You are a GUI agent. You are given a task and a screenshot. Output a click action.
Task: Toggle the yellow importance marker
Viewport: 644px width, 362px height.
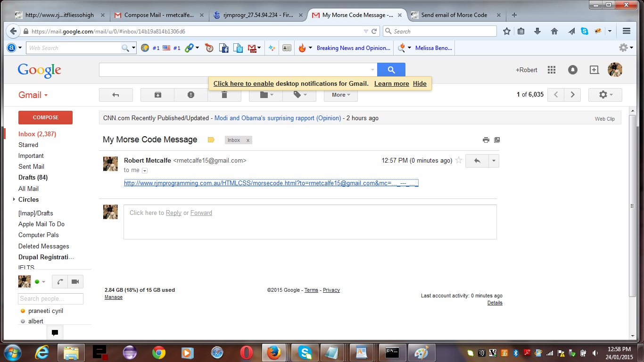point(211,140)
